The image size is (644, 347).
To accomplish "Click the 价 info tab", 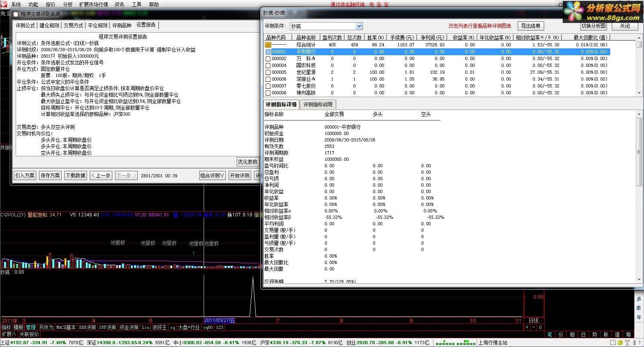I will [561, 335].
